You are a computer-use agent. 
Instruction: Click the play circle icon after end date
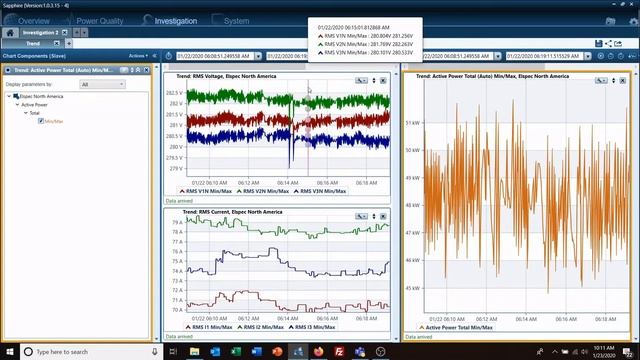click(x=601, y=56)
